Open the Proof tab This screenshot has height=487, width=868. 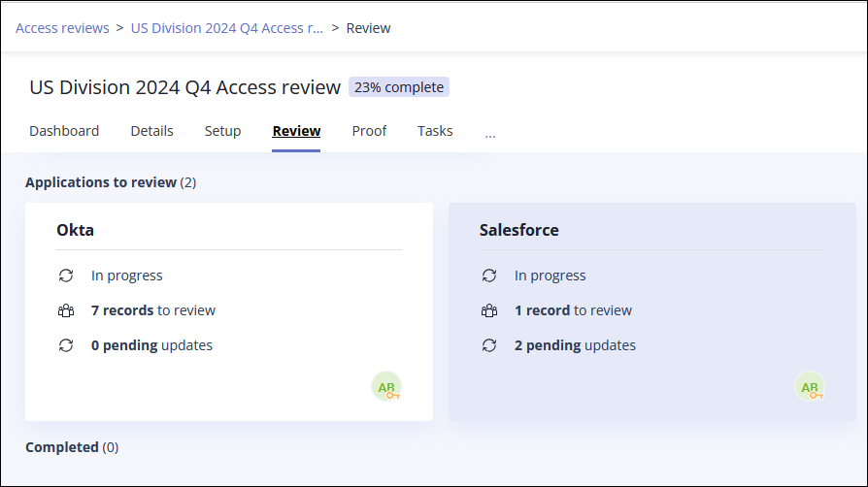[369, 131]
